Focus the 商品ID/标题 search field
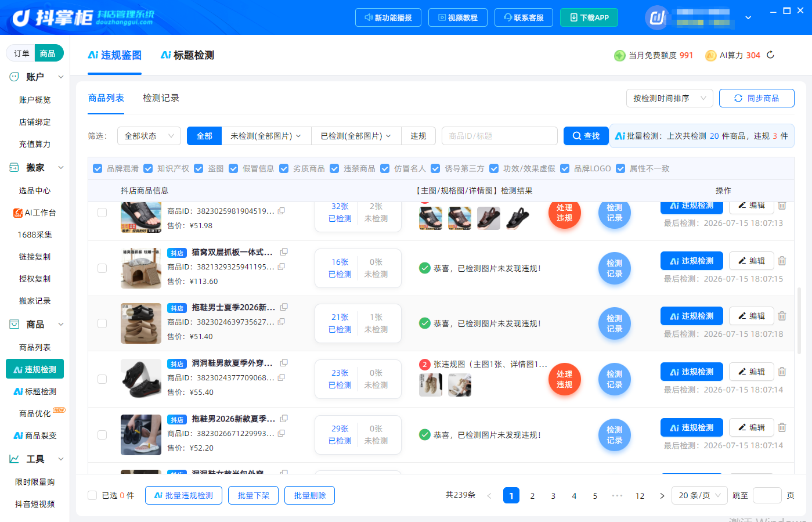The width and height of the screenshot is (812, 522). tap(499, 136)
